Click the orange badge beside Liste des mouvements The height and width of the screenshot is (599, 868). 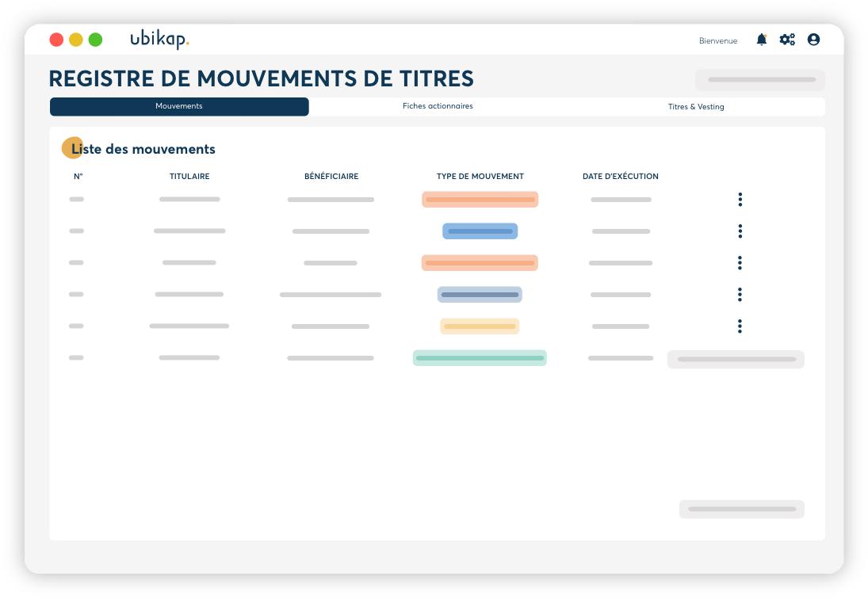[x=71, y=147]
